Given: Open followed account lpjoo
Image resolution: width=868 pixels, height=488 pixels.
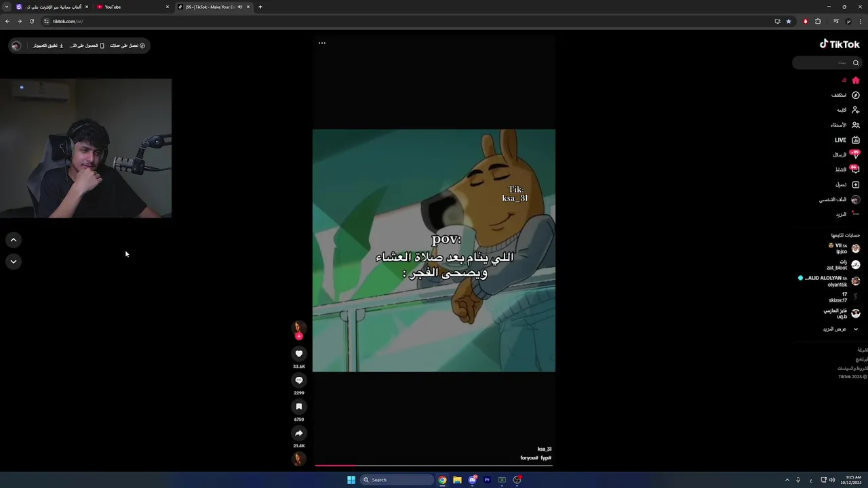Looking at the screenshot, I should (x=844, y=249).
